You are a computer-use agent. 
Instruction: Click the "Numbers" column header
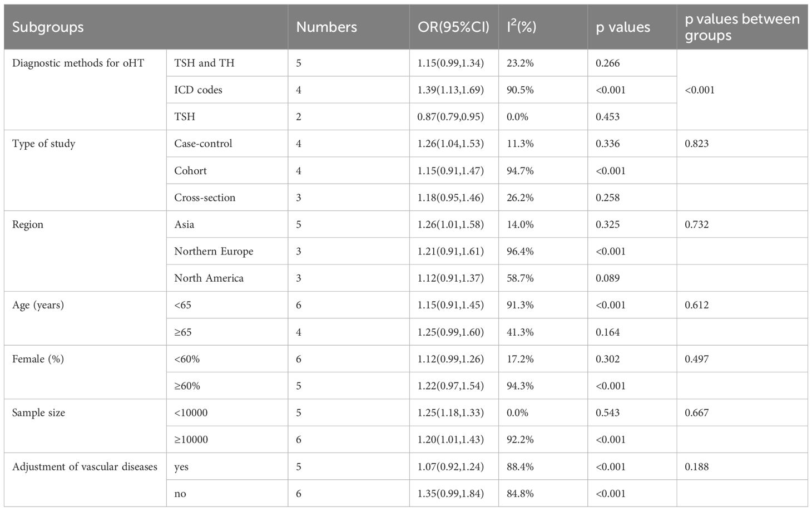(326, 27)
